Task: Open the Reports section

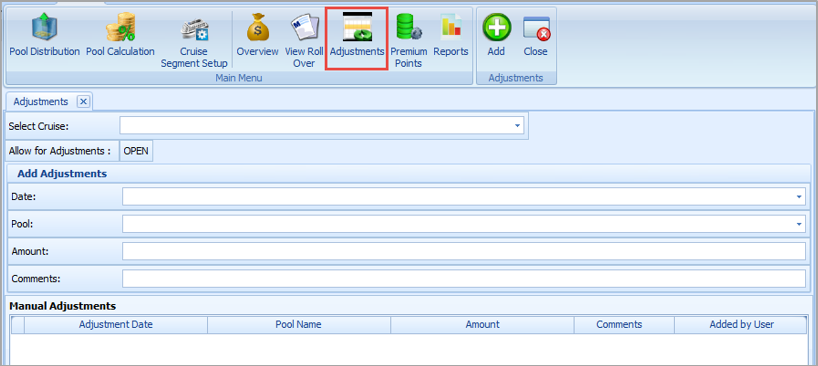Action: pyautogui.click(x=451, y=36)
